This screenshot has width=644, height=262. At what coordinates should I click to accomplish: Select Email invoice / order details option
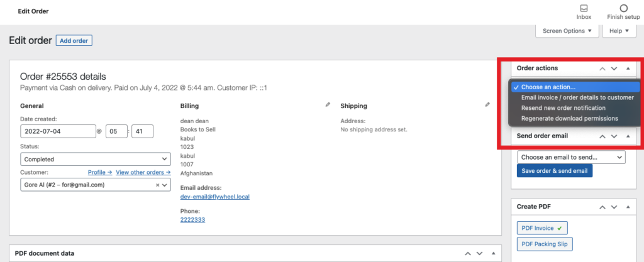tap(577, 97)
